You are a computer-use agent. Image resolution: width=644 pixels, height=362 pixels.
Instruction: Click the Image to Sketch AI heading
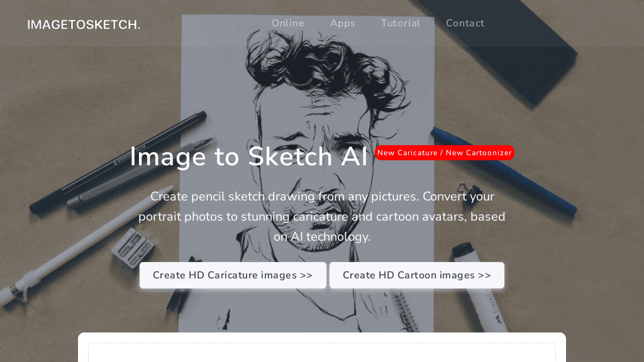(248, 156)
